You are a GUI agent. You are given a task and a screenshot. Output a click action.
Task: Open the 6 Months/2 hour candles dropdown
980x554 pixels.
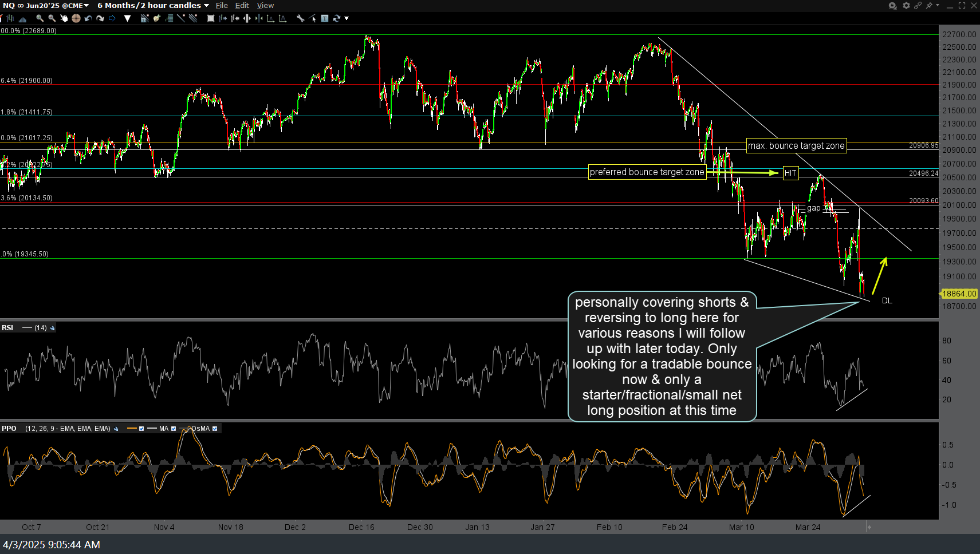click(x=207, y=5)
